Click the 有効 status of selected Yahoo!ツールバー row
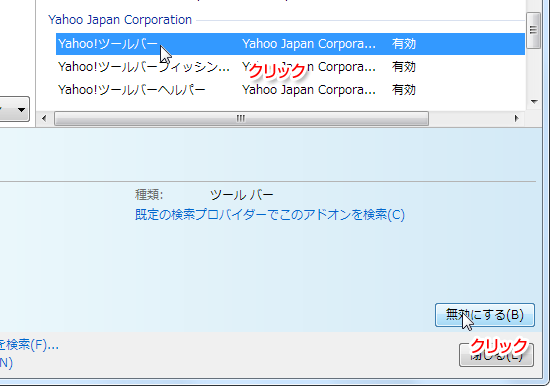 404,44
